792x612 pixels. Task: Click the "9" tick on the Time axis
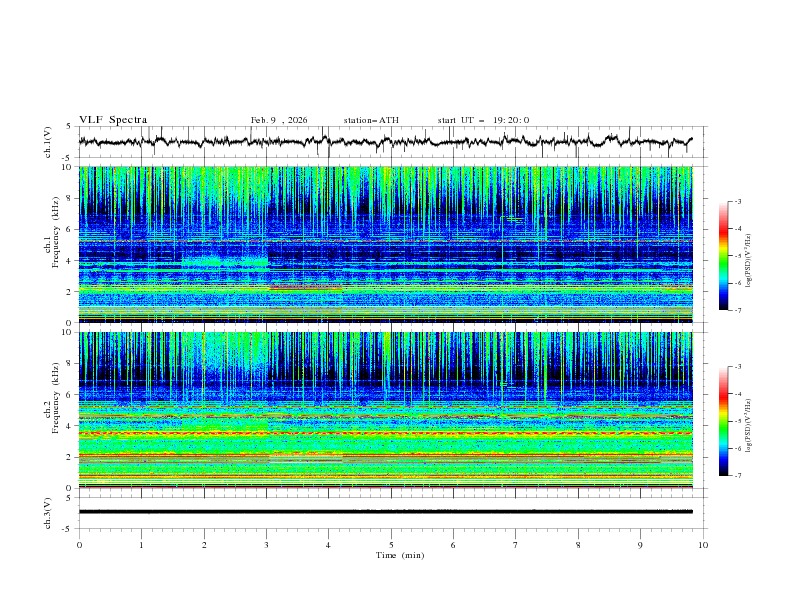(x=640, y=545)
